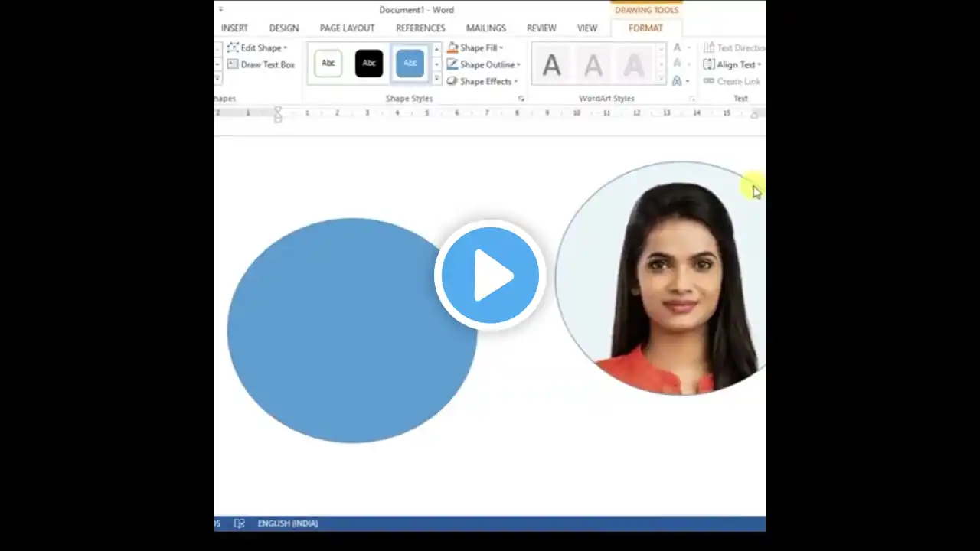The image size is (980, 551).
Task: Open the Shape Fill color menu
Action: (476, 47)
